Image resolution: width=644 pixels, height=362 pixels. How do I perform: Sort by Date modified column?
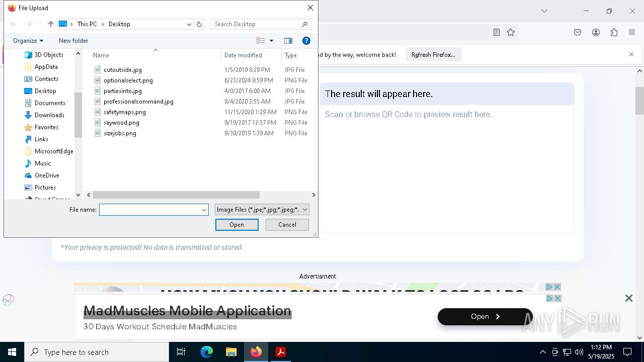coord(243,55)
